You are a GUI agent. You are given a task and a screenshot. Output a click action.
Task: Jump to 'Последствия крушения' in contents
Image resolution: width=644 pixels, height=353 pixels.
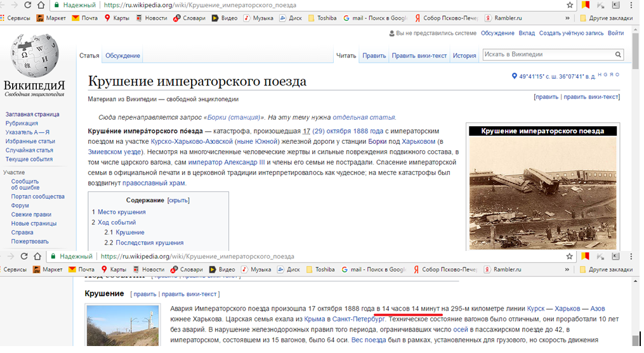click(150, 243)
